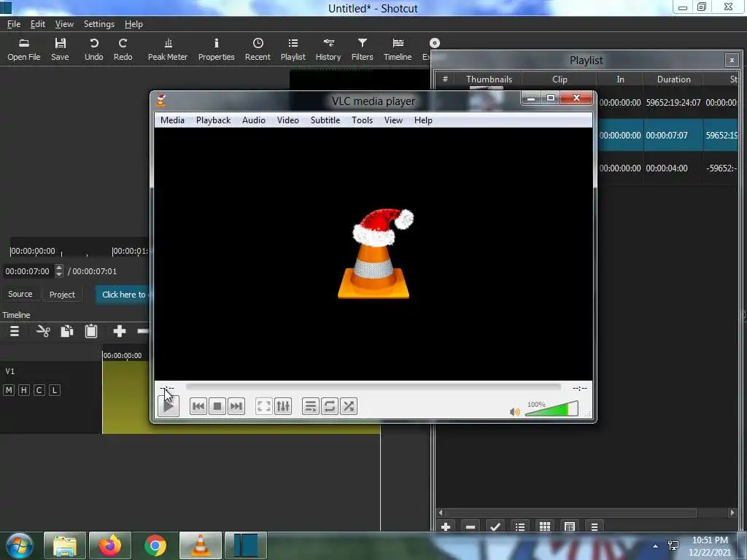Launch Firefox from the taskbar
The width and height of the screenshot is (747, 560).
coord(110,545)
